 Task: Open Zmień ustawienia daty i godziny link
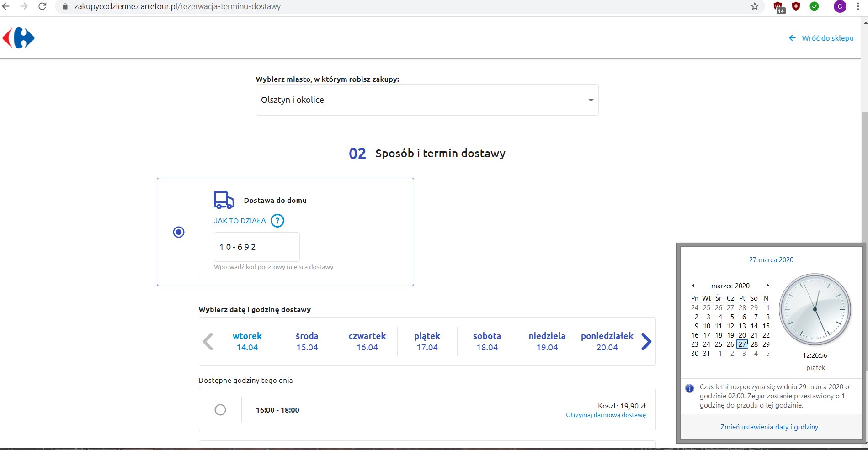point(771,427)
